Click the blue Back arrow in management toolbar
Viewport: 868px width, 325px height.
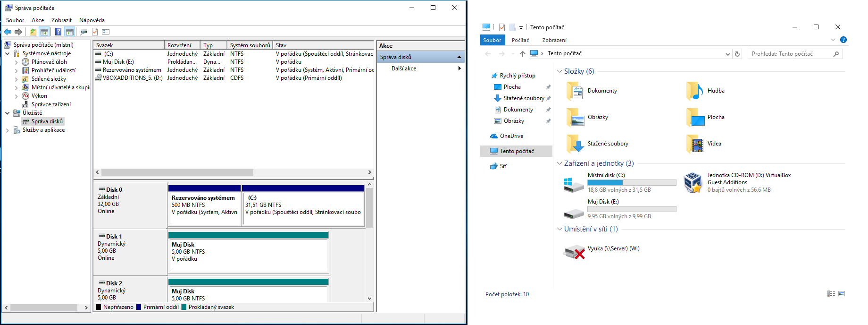(8, 32)
